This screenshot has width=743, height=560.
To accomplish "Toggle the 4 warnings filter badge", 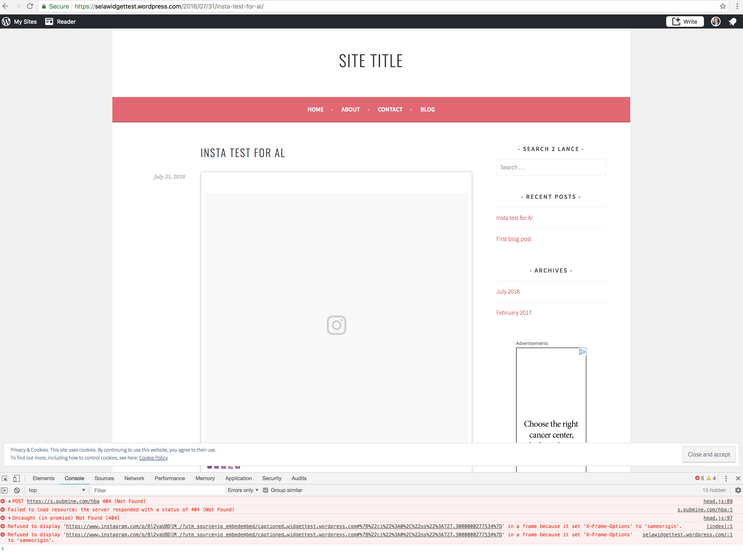I will tap(711, 478).
